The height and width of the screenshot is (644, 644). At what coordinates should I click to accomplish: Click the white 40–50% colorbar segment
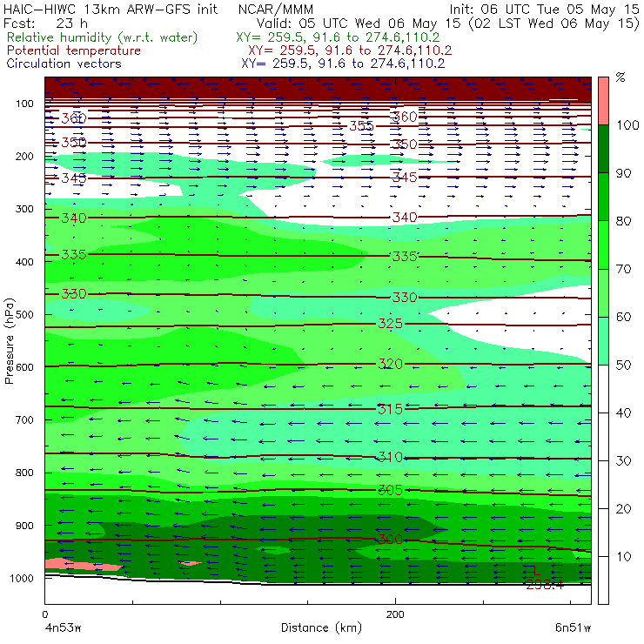coord(603,388)
